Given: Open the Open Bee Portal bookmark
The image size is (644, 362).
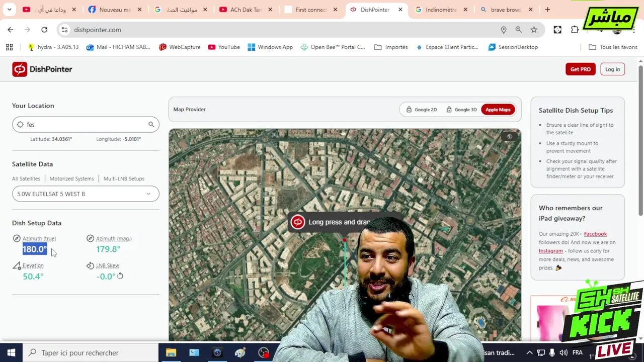Looking at the screenshot, I should coord(333,47).
